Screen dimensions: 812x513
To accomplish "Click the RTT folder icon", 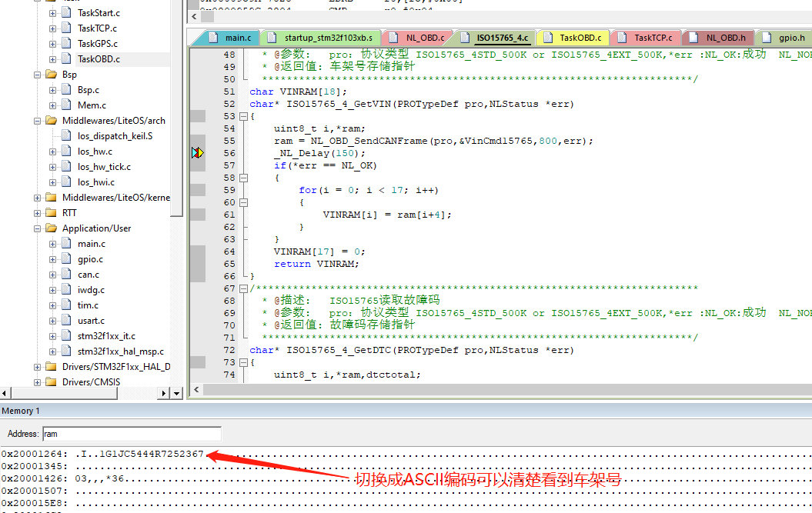I will pyautogui.click(x=52, y=213).
